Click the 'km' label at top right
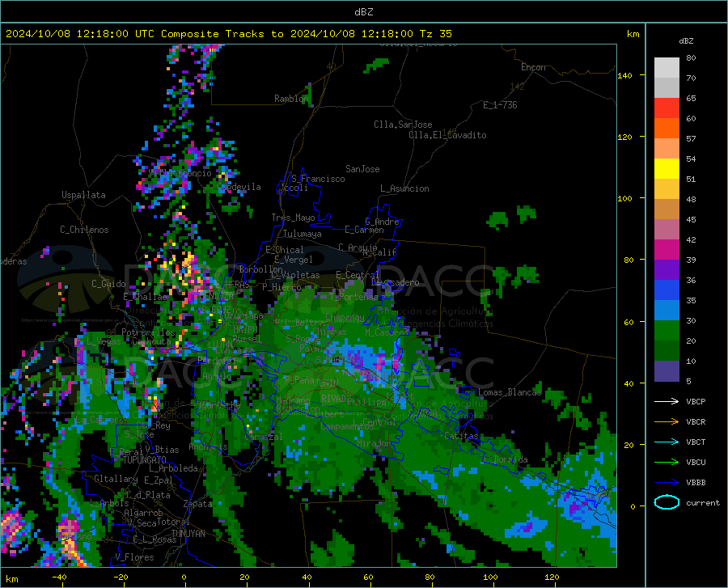The height and width of the screenshot is (588, 728). click(633, 34)
